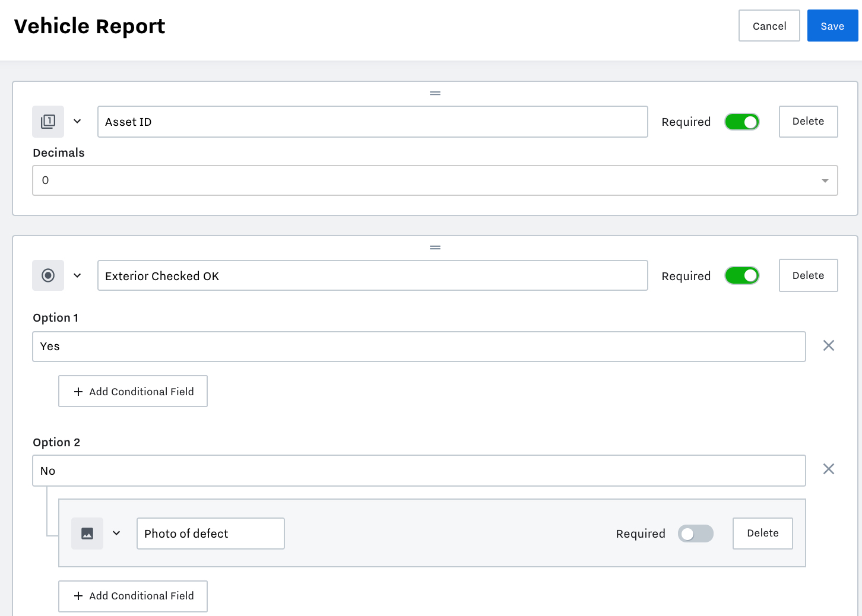Enable Required for Photo of defect
The width and height of the screenshot is (862, 616).
[696, 534]
